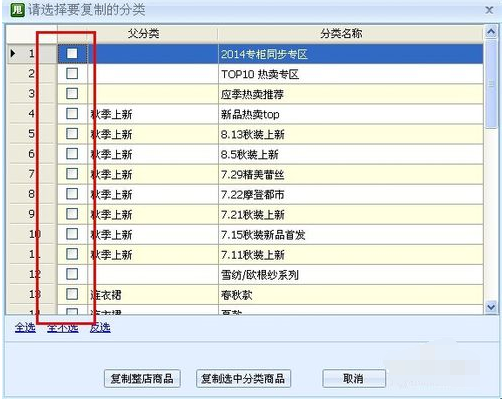This screenshot has height=400, width=504.
Task: Select the 7.15秋装新品首发 cell
Action: pyautogui.click(x=351, y=234)
